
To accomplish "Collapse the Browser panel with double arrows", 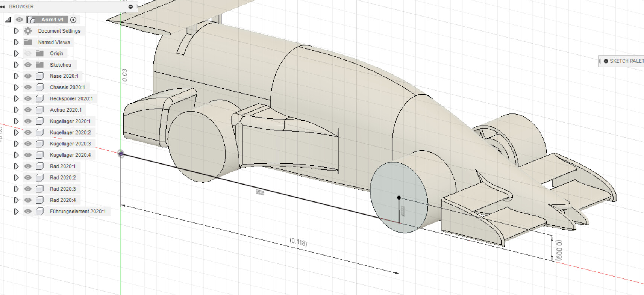I will (x=3, y=6).
